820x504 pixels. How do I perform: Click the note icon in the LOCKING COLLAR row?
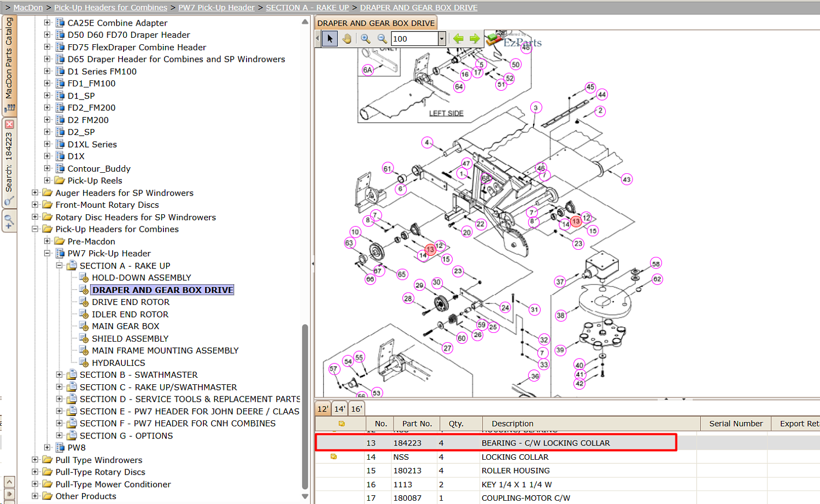tap(333, 456)
